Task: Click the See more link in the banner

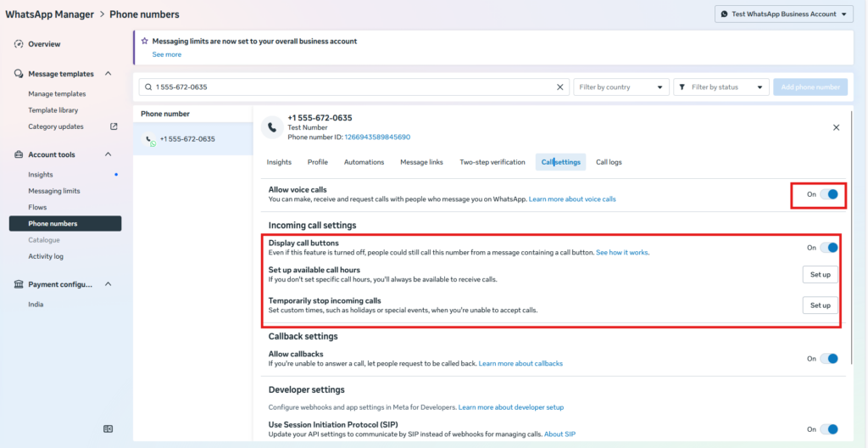Action: 167,54
